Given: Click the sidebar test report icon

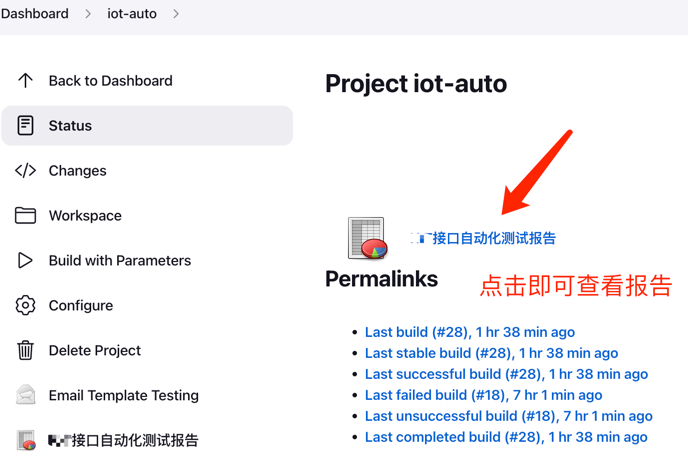Looking at the screenshot, I should 26,440.
